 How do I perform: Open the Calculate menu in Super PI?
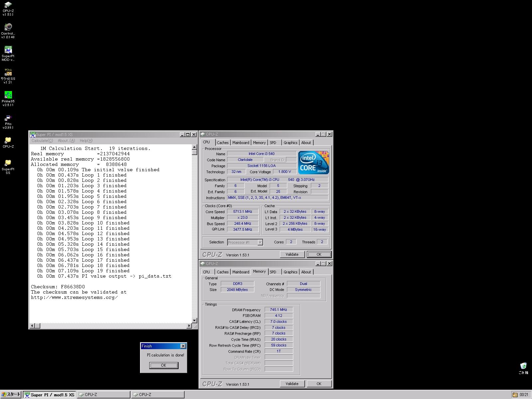[x=42, y=141]
